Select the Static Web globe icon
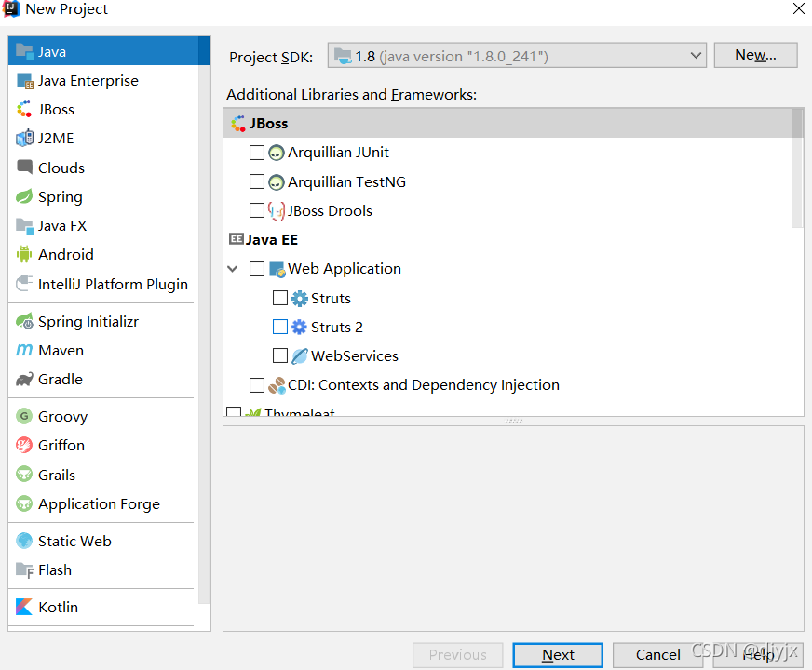Screen dimensions: 812x670 24,541
